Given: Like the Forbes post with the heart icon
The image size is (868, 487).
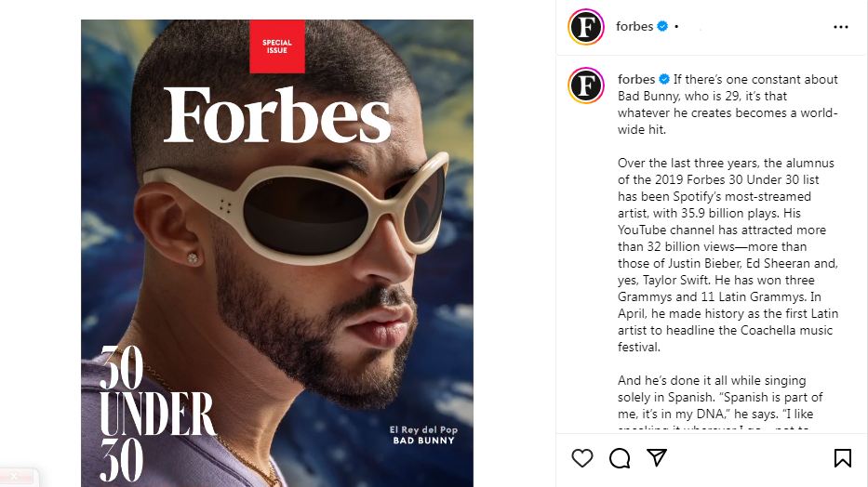Looking at the screenshot, I should click(582, 458).
